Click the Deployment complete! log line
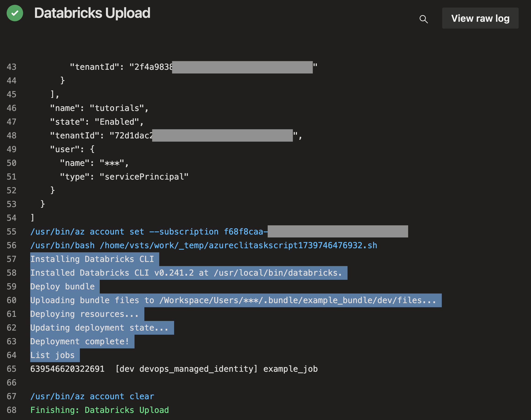 [80, 342]
